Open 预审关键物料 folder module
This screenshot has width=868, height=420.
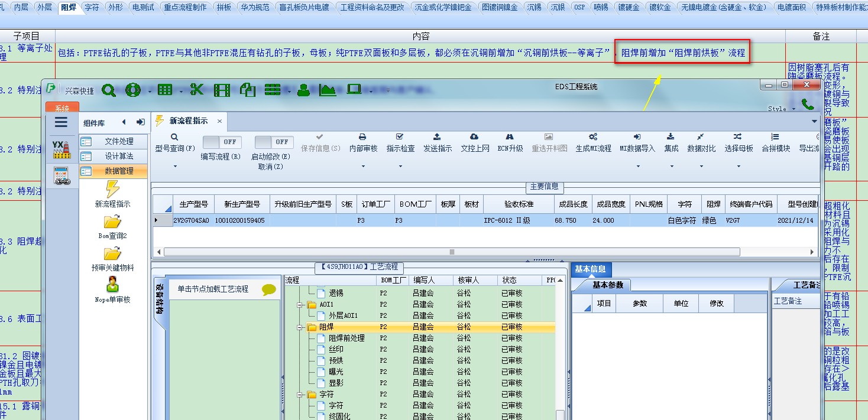(112, 253)
